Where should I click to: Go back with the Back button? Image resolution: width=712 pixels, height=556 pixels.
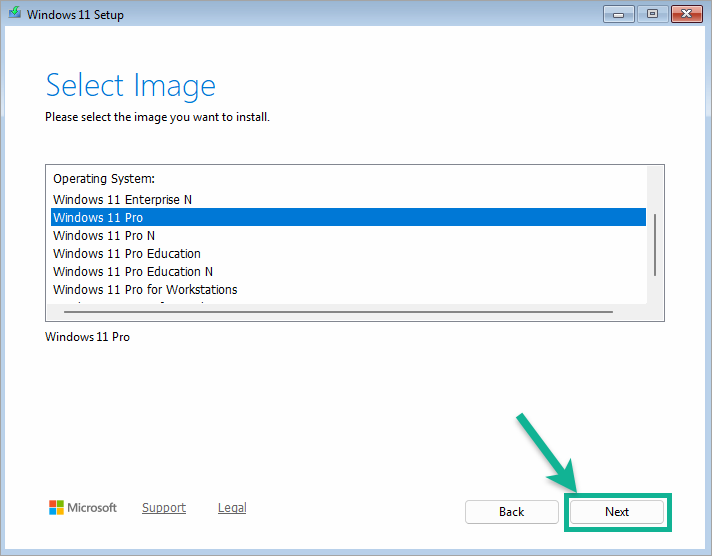512,512
